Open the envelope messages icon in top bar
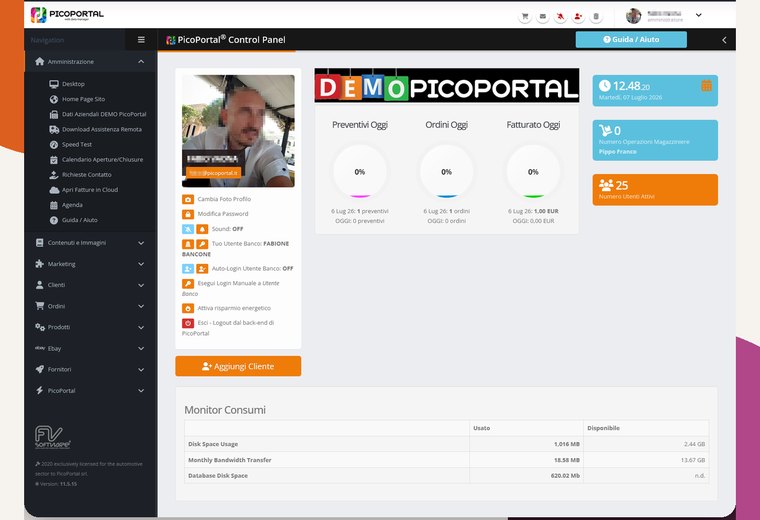 (x=543, y=16)
